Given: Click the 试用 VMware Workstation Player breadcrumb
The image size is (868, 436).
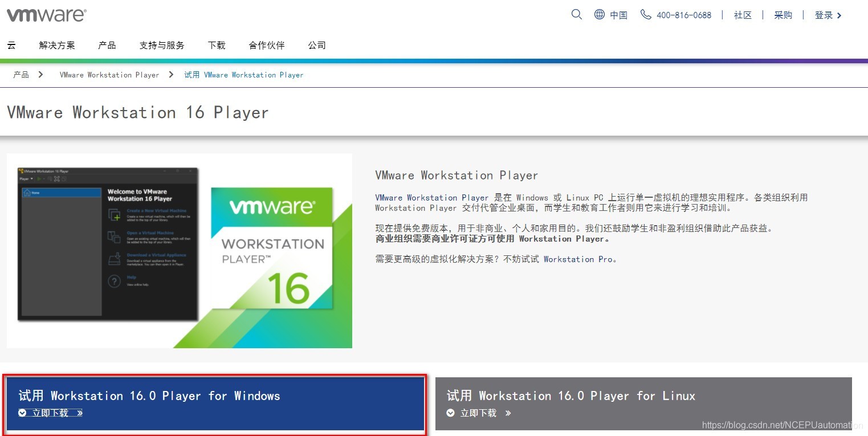Looking at the screenshot, I should 244,75.
